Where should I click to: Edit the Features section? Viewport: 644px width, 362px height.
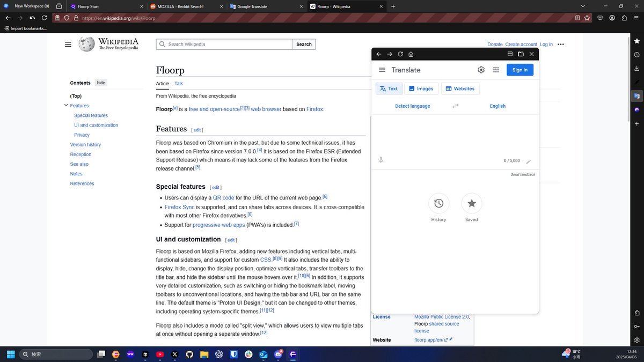(x=197, y=130)
